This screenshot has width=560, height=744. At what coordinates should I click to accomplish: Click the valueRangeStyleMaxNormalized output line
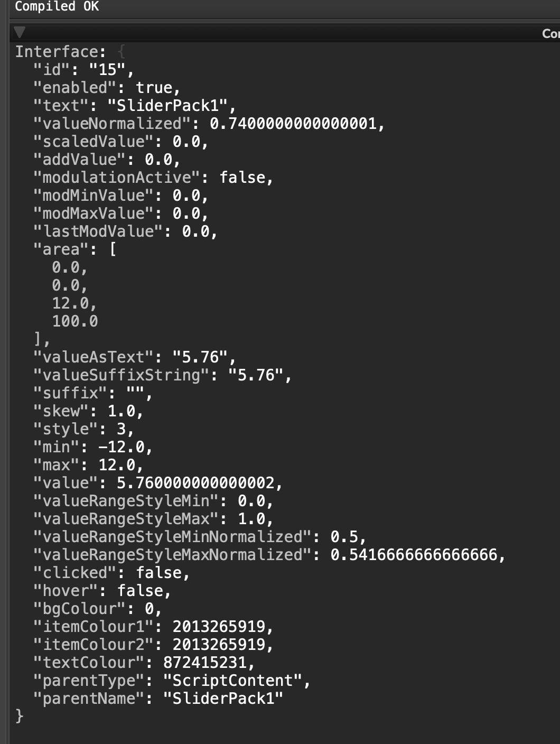pyautogui.click(x=269, y=555)
